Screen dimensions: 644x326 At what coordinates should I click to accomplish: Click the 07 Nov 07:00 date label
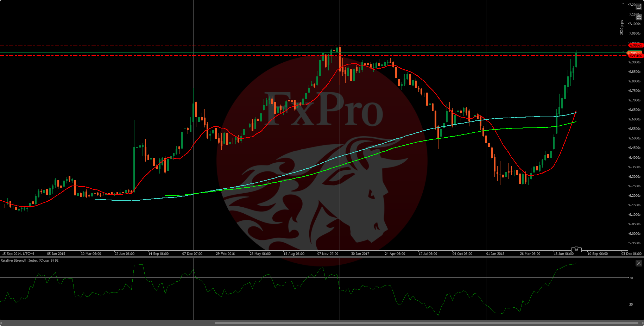[x=328, y=253]
